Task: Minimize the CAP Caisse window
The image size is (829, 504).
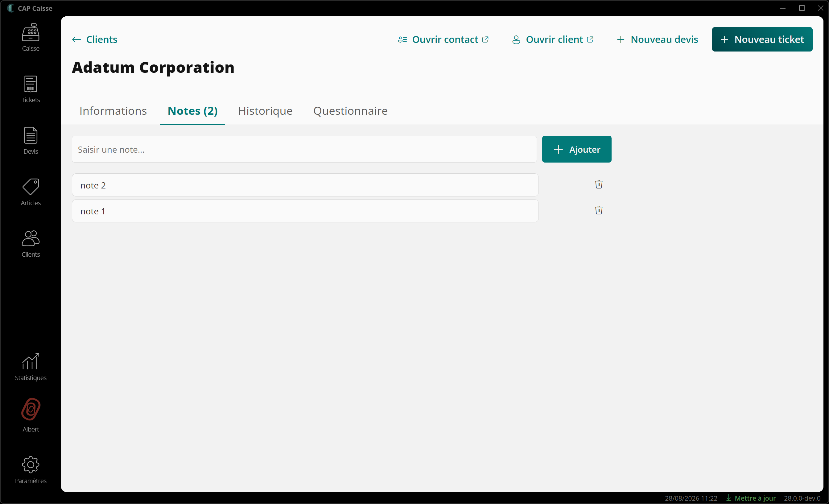Action: pyautogui.click(x=782, y=8)
